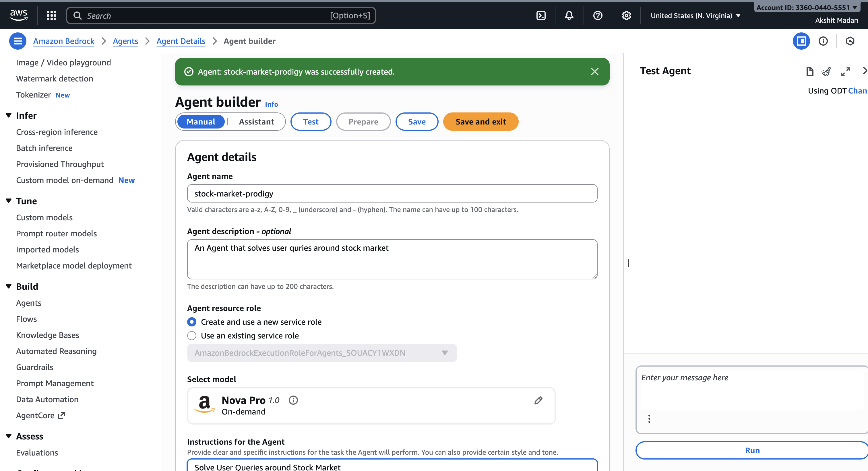Toggle the hamburger side navigation button
Viewport: 868px width, 471px height.
tap(18, 41)
